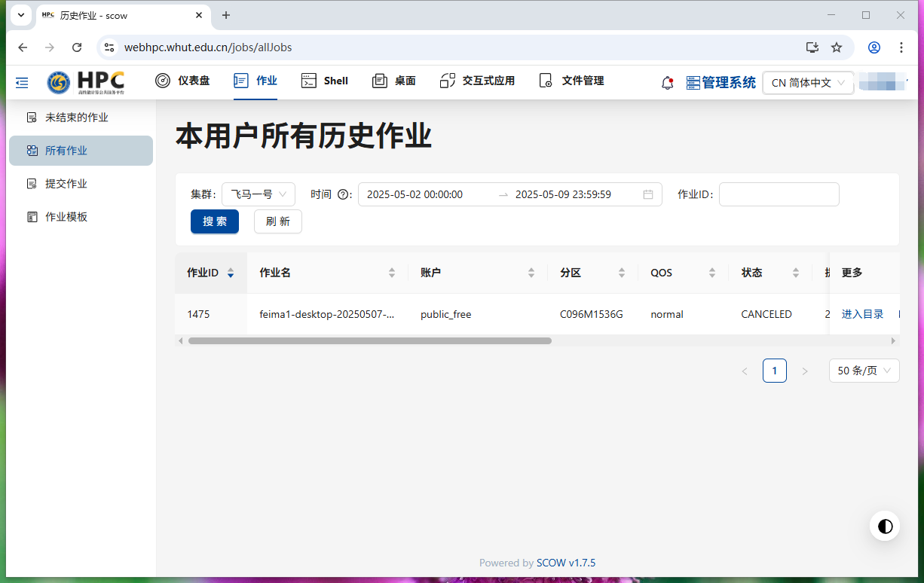Image resolution: width=924 pixels, height=583 pixels.
Task: Open the 50 条/页 page size dropdown
Action: click(x=864, y=371)
